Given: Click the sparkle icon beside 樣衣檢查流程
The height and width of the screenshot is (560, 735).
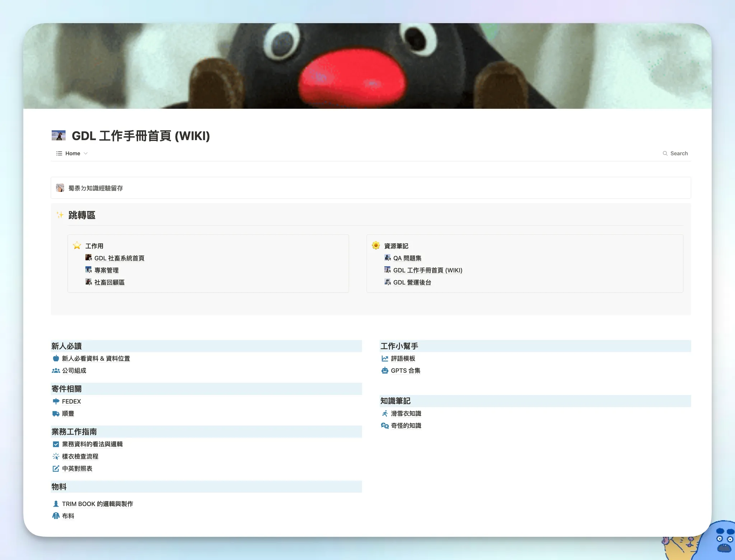Looking at the screenshot, I should click(56, 456).
